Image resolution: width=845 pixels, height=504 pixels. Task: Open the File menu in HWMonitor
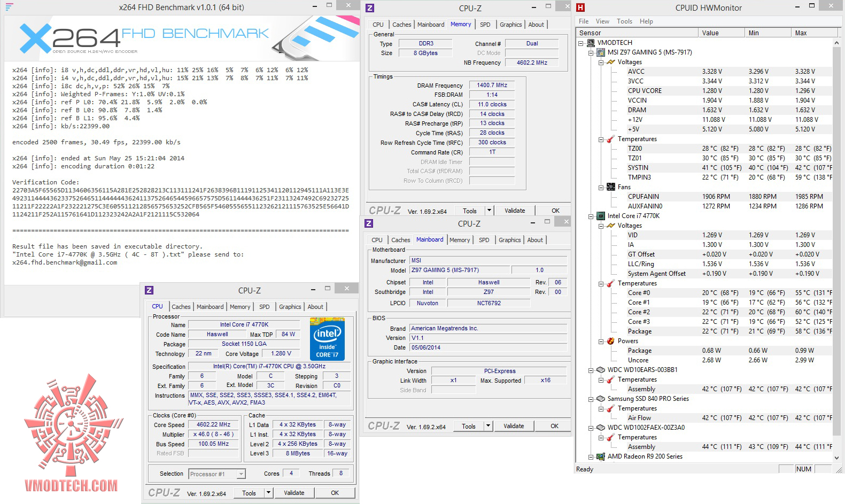tap(584, 21)
